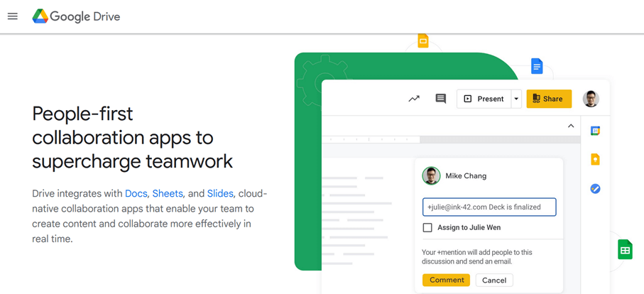This screenshot has width=644, height=294.
Task: Click the blue Docs icon
Action: 537,66
